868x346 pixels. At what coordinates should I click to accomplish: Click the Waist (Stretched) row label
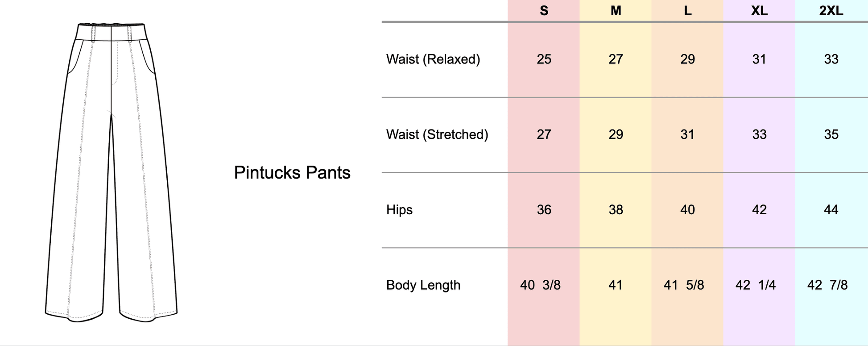437,134
